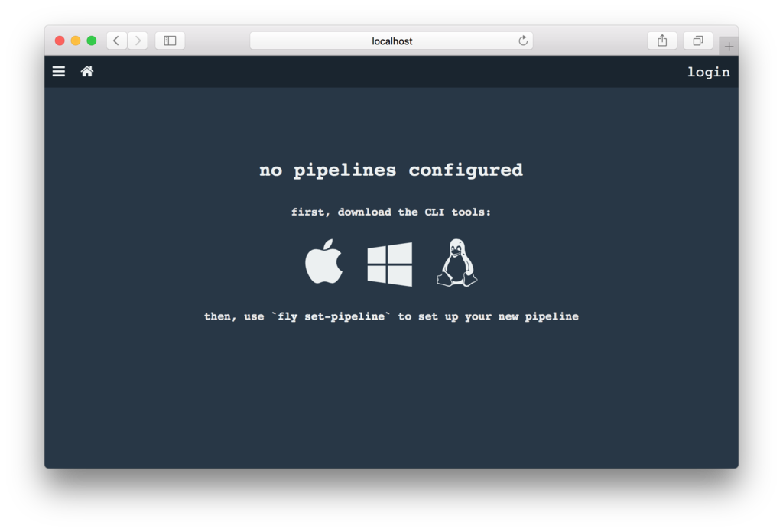Image resolution: width=783 pixels, height=532 pixels.
Task: Focus the localhost address bar
Action: [x=391, y=41]
